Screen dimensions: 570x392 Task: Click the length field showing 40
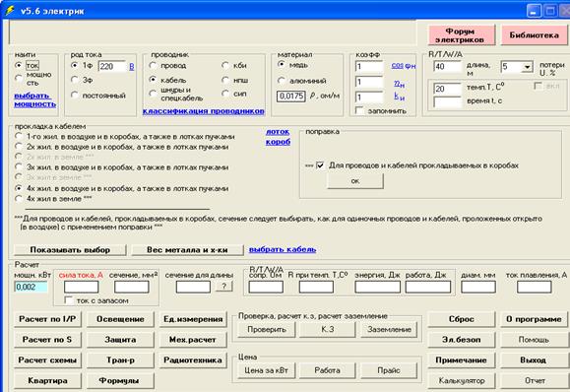pos(447,67)
